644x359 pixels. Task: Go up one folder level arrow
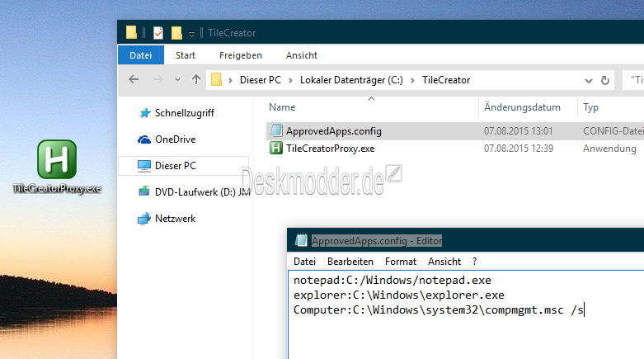pyautogui.click(x=196, y=79)
